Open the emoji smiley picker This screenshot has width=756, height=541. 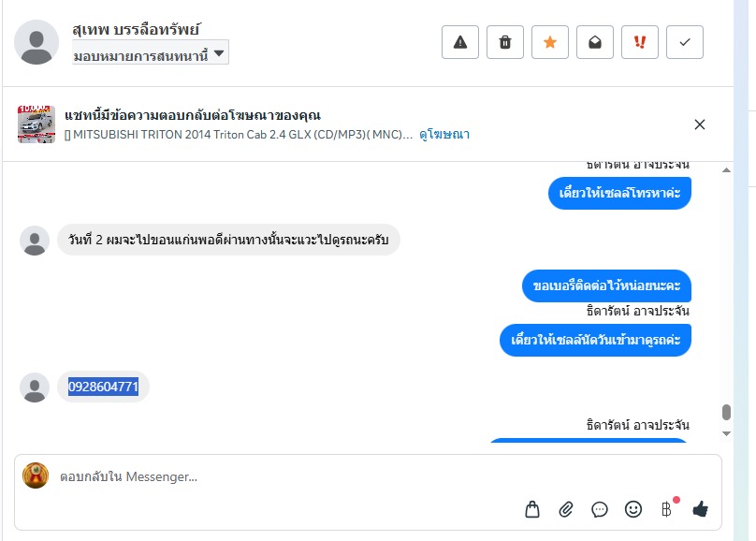633,509
